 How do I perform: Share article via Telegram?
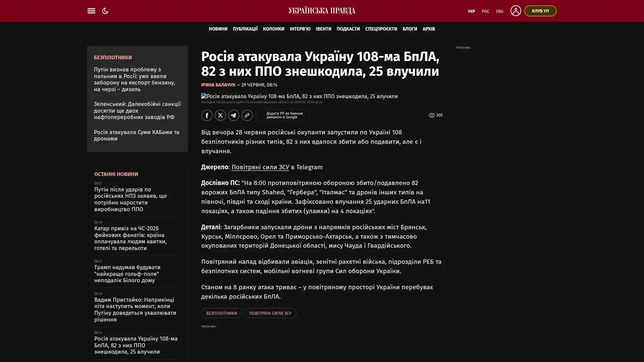click(234, 115)
